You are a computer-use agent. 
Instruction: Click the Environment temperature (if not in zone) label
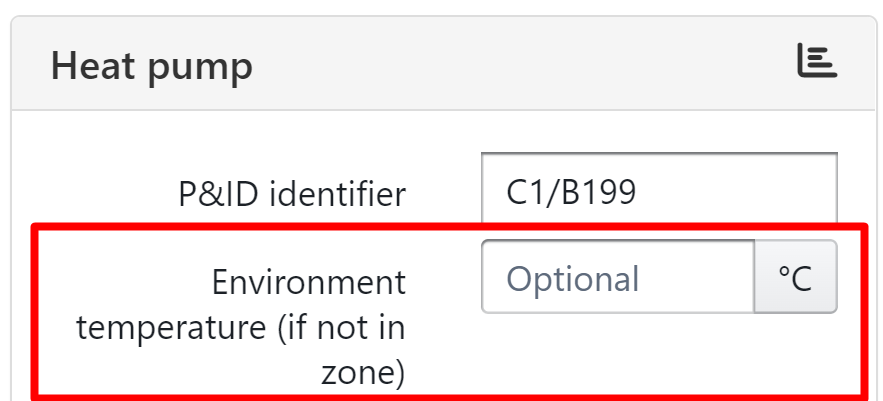pos(241,327)
